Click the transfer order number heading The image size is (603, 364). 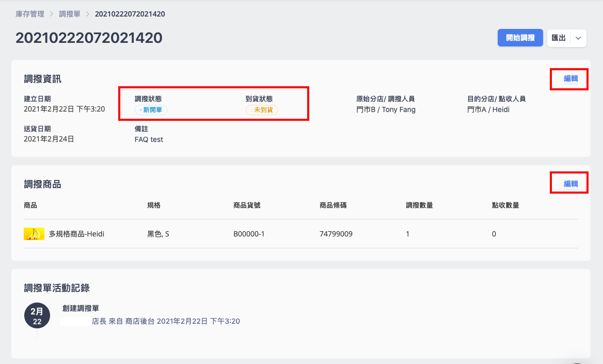pos(89,38)
